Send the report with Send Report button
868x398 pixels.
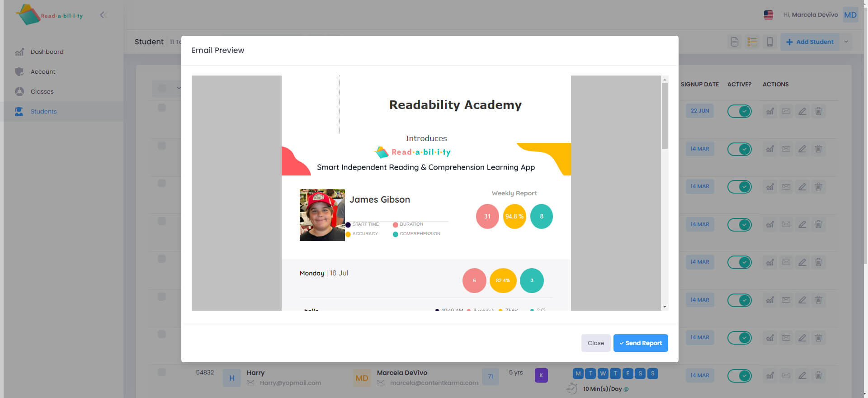640,343
